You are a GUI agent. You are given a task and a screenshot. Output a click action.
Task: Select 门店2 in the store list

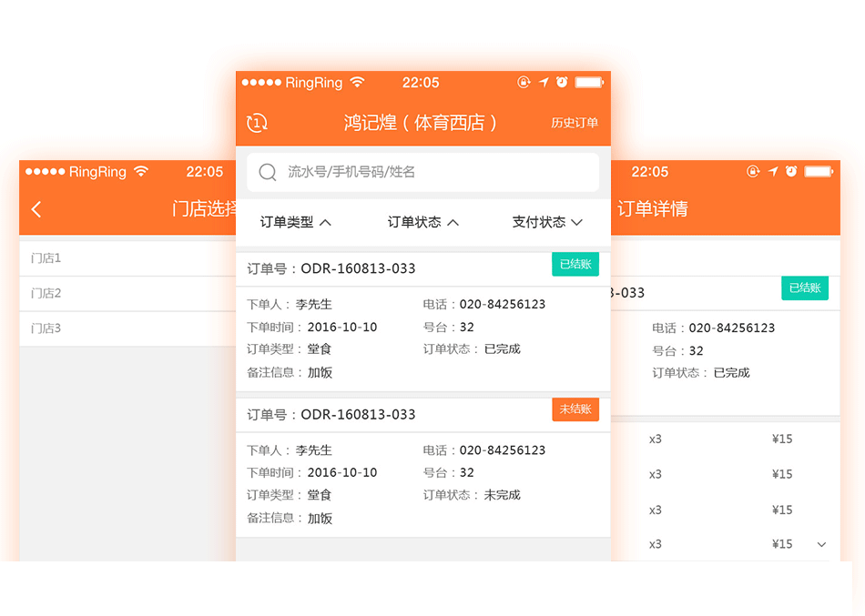click(x=127, y=293)
